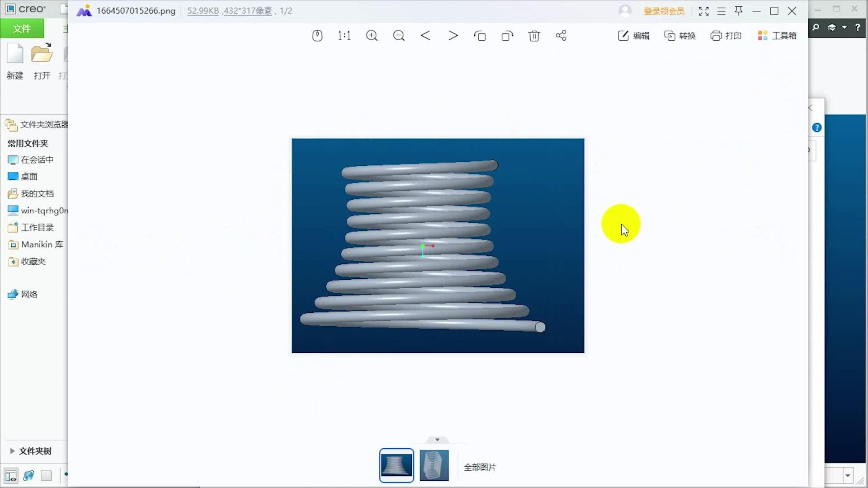Go to the next image arrow

(x=453, y=36)
